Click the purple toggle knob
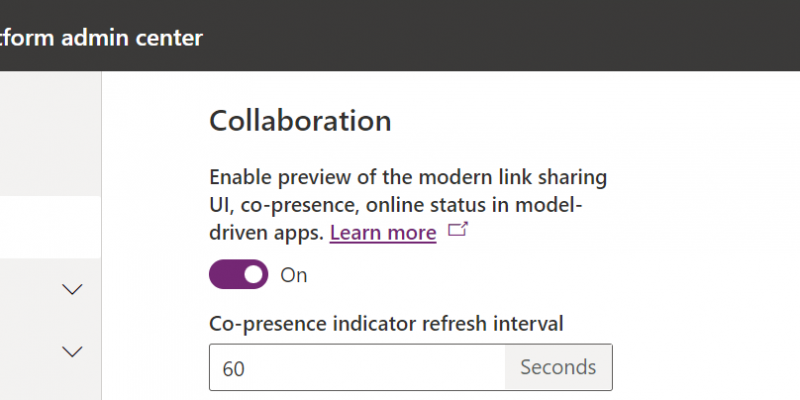The image size is (800, 400). (x=254, y=275)
